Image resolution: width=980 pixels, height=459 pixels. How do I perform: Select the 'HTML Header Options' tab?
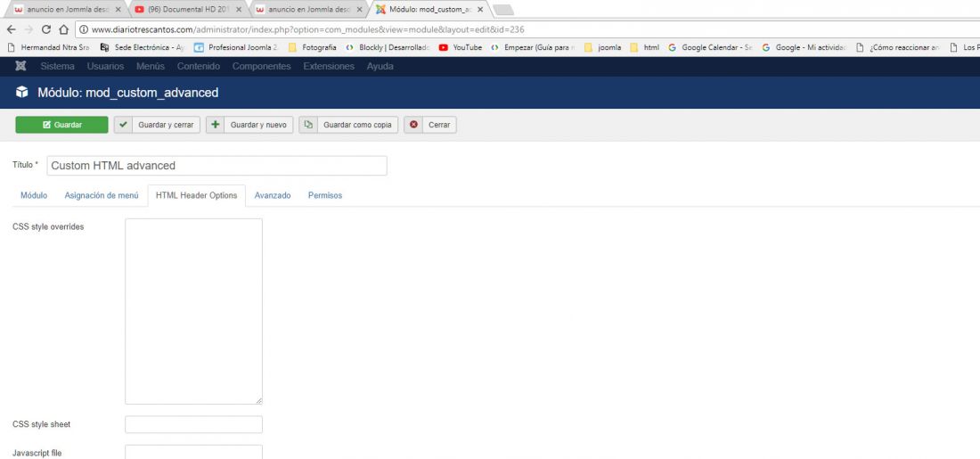pyautogui.click(x=196, y=196)
